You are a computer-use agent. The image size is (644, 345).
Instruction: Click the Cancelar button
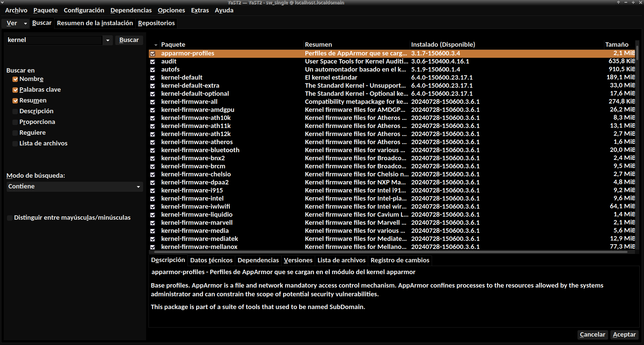592,335
